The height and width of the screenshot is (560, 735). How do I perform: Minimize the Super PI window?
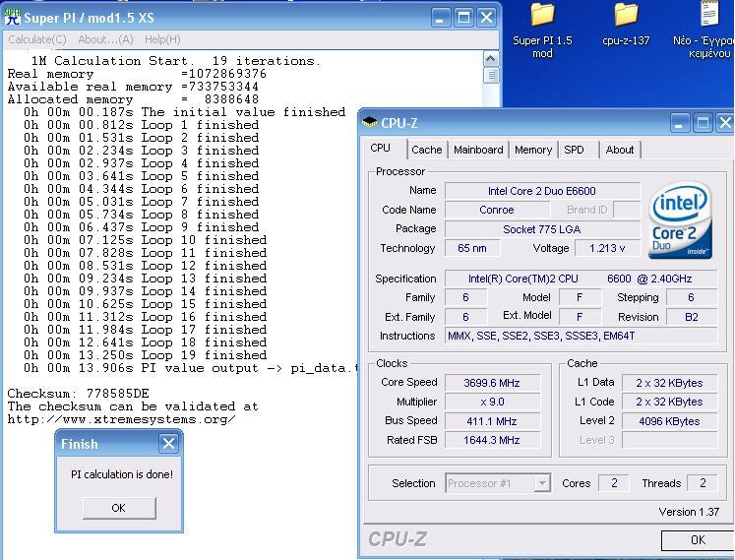[440, 19]
